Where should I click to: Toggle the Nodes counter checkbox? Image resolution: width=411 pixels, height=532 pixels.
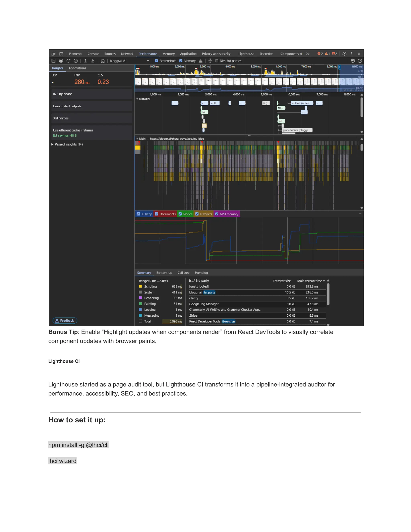pos(180,214)
